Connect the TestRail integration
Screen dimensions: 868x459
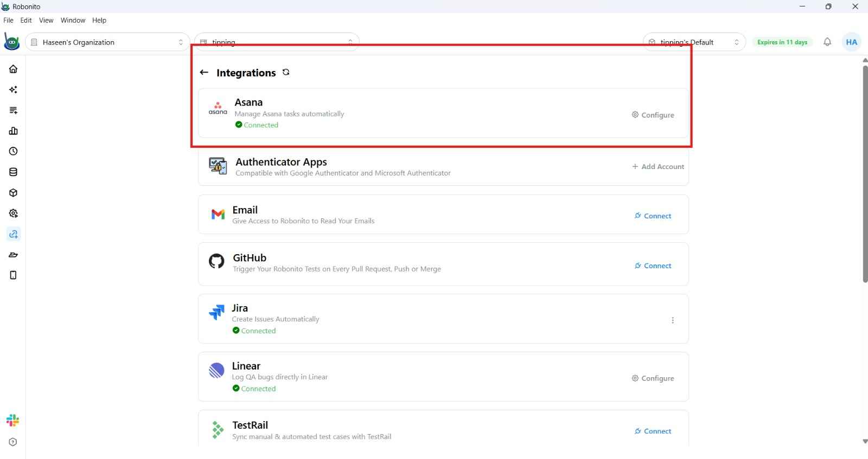coord(653,431)
